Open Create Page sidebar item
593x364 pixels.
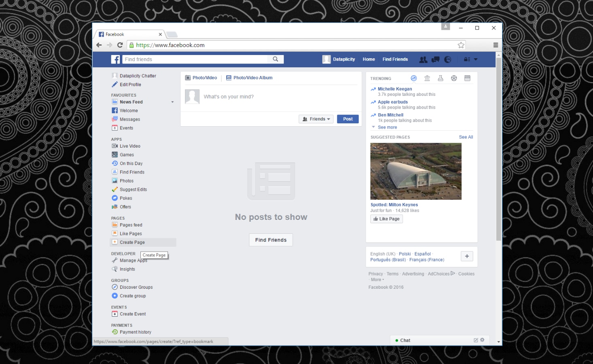(x=143, y=242)
